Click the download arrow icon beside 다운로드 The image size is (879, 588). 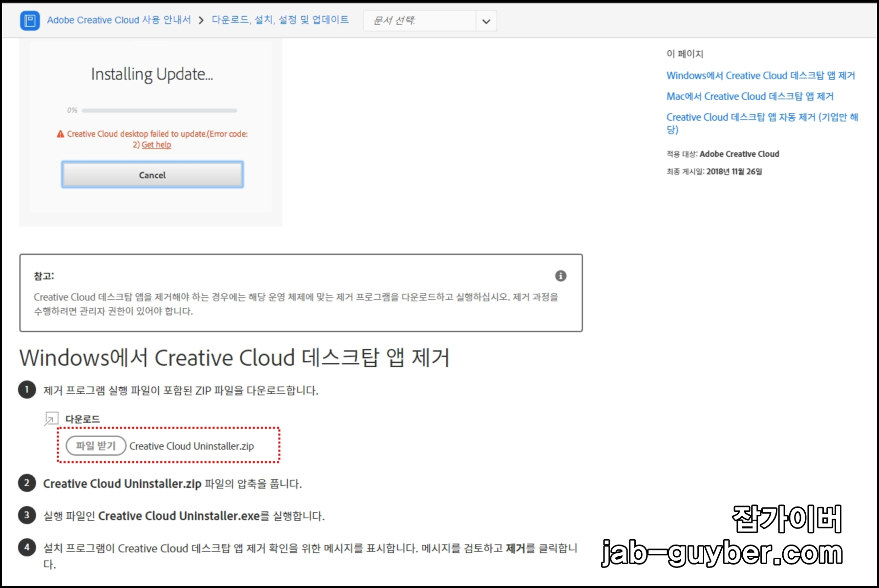(51, 419)
